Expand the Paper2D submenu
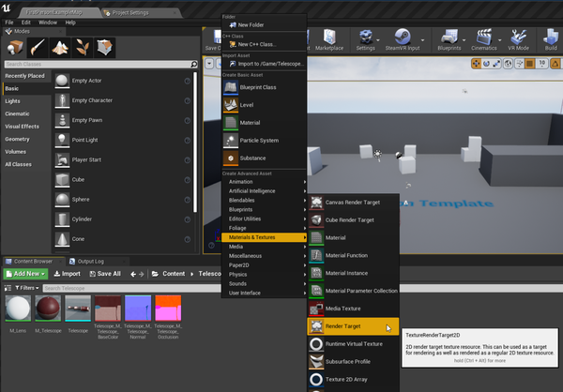This screenshot has height=392, width=563. [264, 265]
